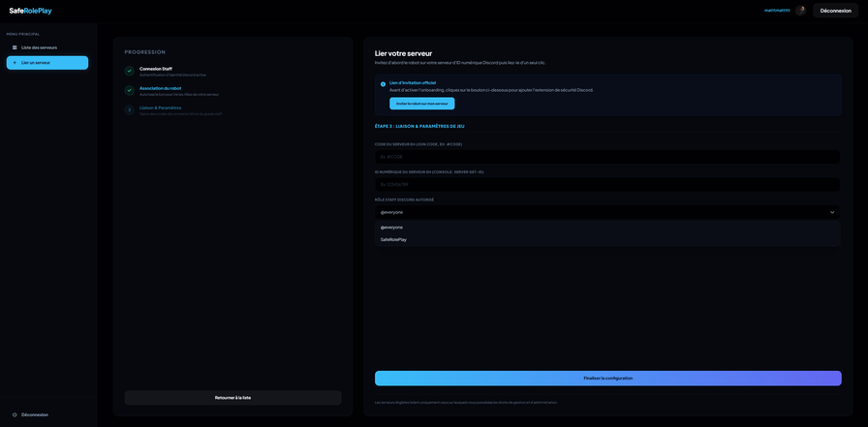This screenshot has width=868, height=427.
Task: Click the power icon in sidebar footer
Action: coord(15,414)
